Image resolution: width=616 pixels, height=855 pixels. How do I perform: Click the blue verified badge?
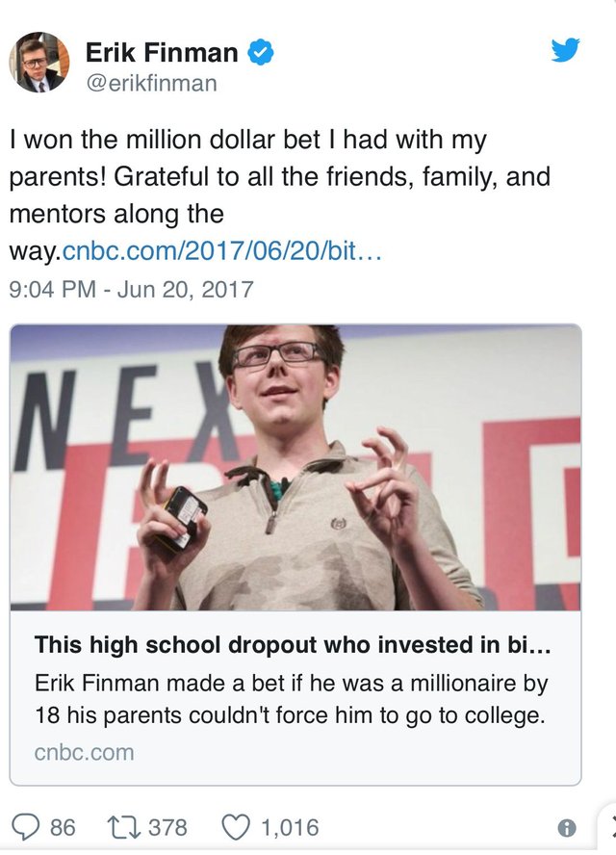(x=262, y=53)
